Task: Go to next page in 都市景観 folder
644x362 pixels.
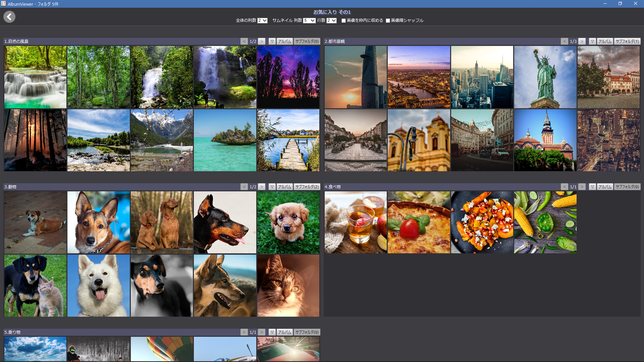Action: [x=582, y=41]
